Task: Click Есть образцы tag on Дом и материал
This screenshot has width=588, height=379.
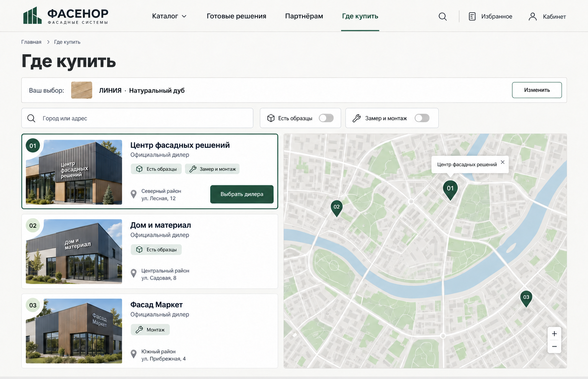Action: (x=156, y=250)
